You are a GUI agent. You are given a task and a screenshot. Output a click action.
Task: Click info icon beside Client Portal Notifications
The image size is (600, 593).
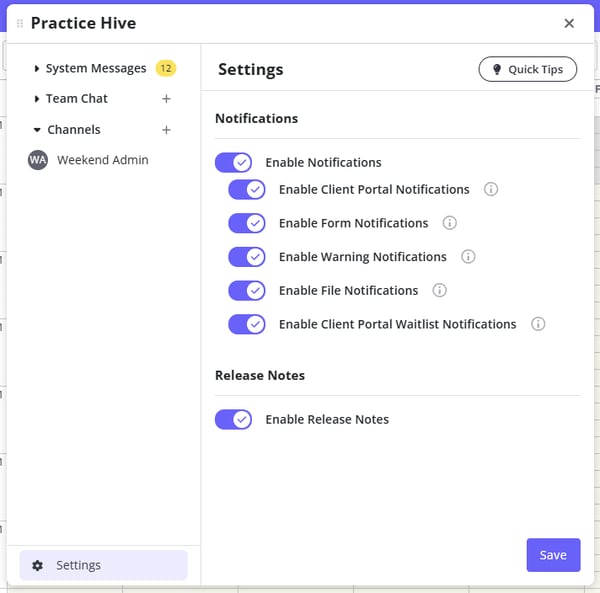click(x=491, y=189)
